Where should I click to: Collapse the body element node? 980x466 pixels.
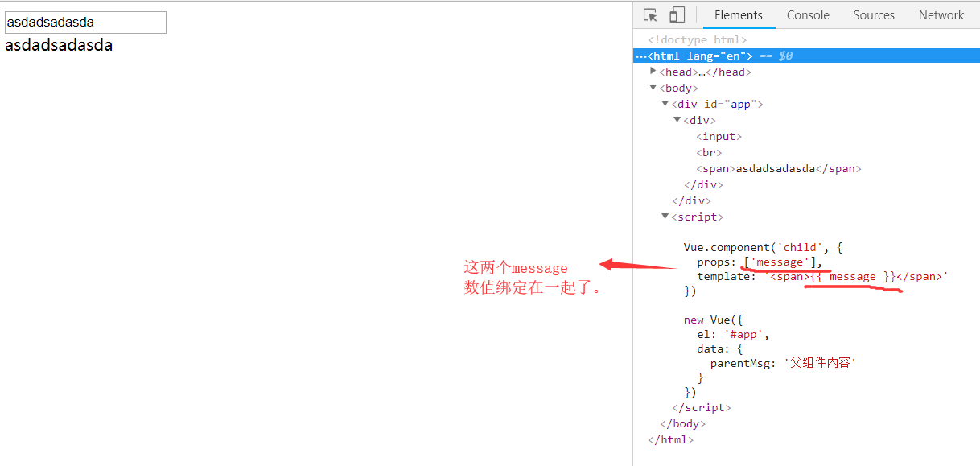click(x=653, y=88)
